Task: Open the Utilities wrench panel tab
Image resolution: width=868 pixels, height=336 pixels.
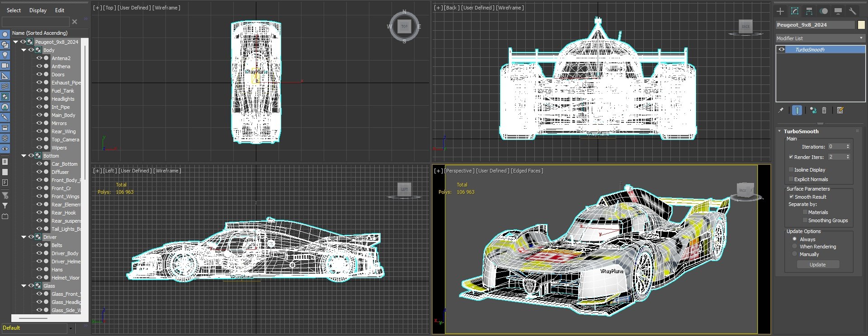Action: pos(853,11)
